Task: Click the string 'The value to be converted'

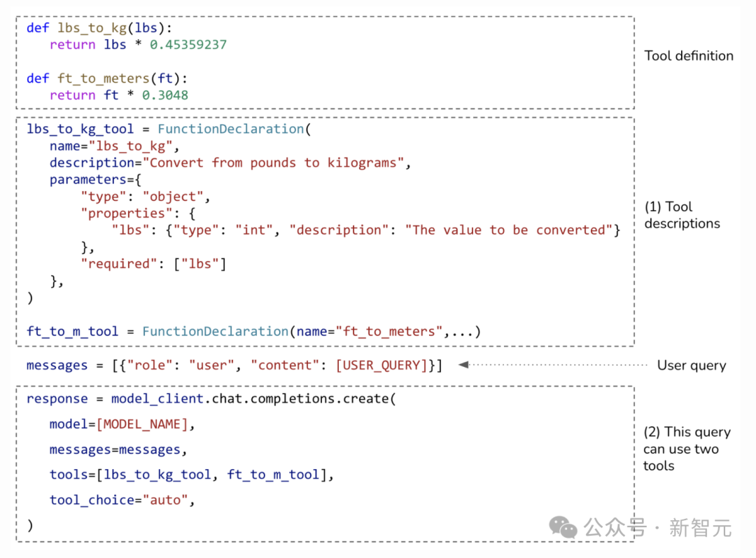Action: (x=509, y=230)
